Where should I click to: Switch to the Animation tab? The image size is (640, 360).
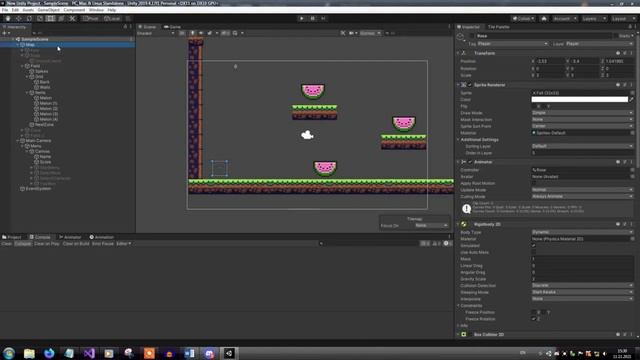tap(102, 237)
